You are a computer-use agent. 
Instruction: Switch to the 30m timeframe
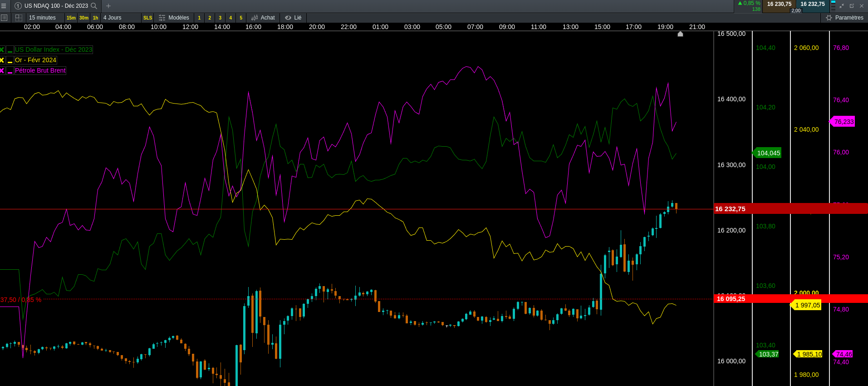click(x=84, y=18)
